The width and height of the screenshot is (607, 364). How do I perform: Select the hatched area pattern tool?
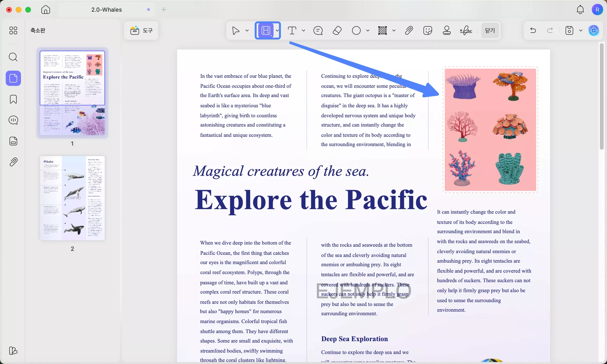pos(383,31)
